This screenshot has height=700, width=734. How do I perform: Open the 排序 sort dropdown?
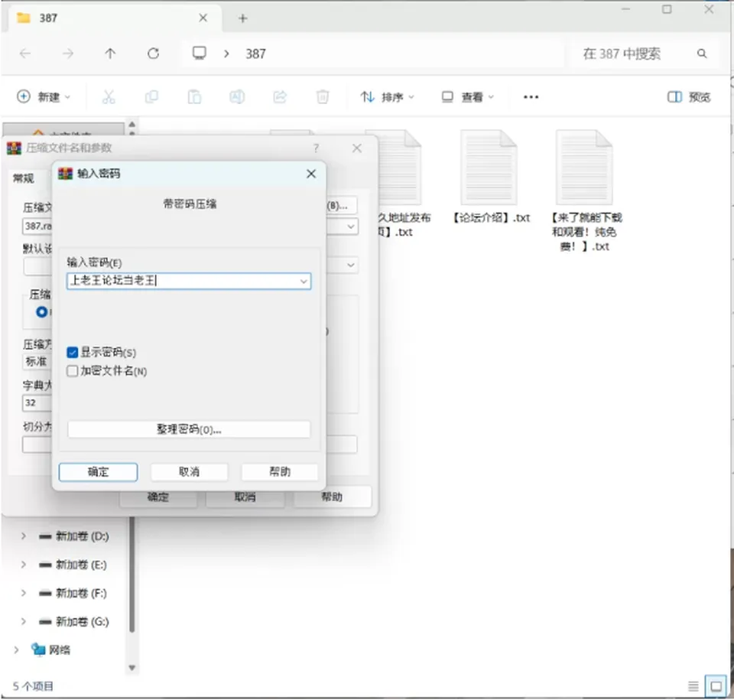pos(387,97)
